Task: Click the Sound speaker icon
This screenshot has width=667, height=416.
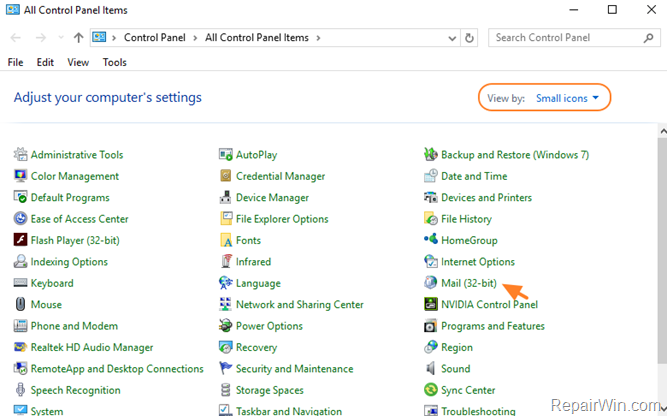Action: tap(431, 368)
